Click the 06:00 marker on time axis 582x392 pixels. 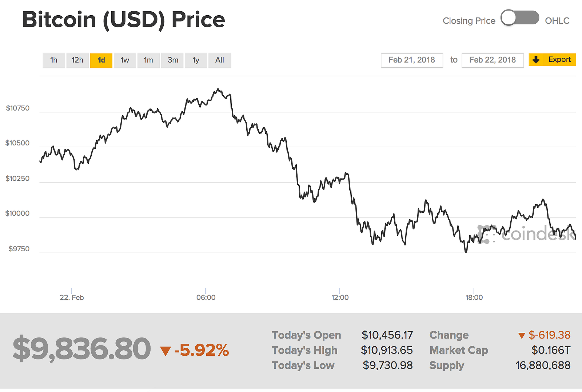[x=206, y=297]
